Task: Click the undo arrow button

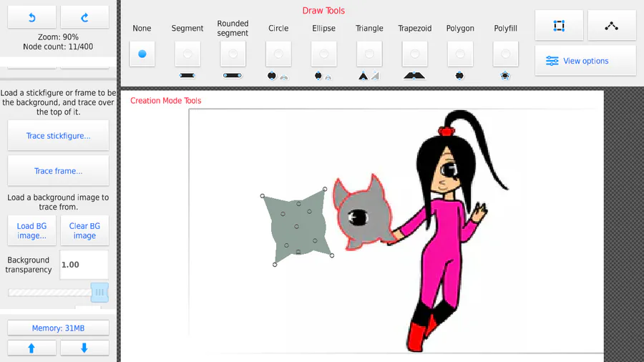Action: (31, 17)
